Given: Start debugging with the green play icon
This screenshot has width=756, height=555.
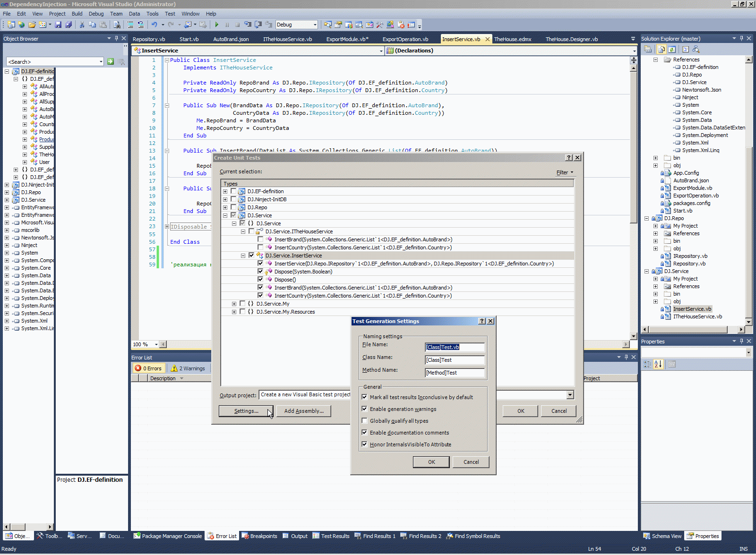Looking at the screenshot, I should (x=217, y=25).
